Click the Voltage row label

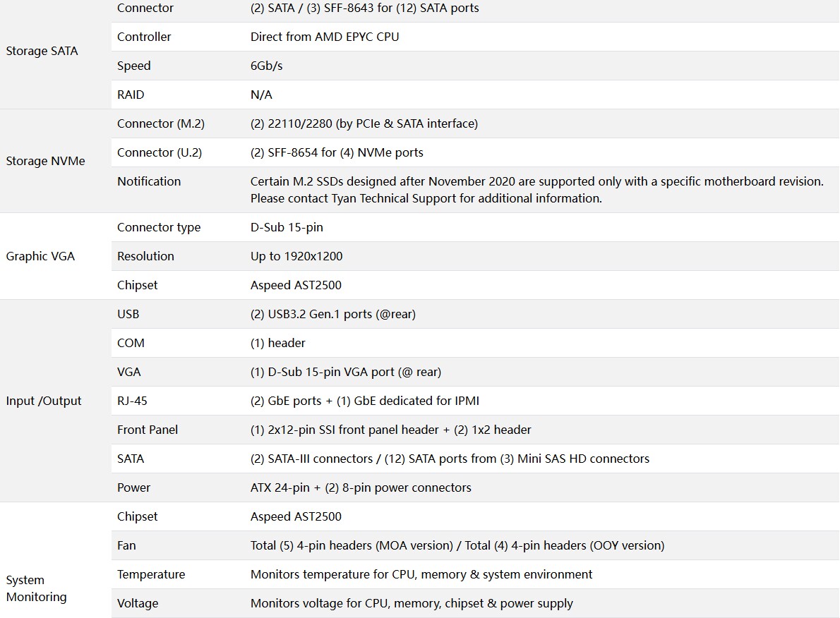pos(138,603)
